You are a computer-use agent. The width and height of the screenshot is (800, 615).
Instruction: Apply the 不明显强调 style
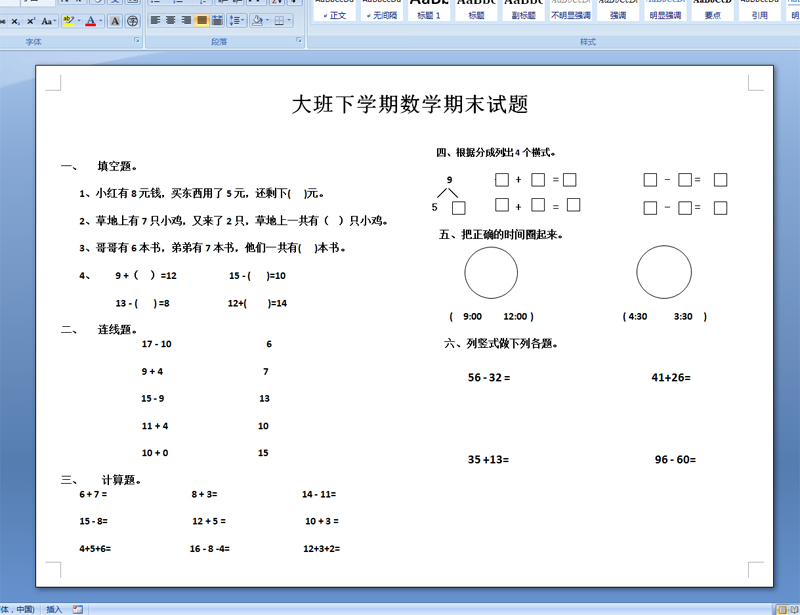[570, 11]
